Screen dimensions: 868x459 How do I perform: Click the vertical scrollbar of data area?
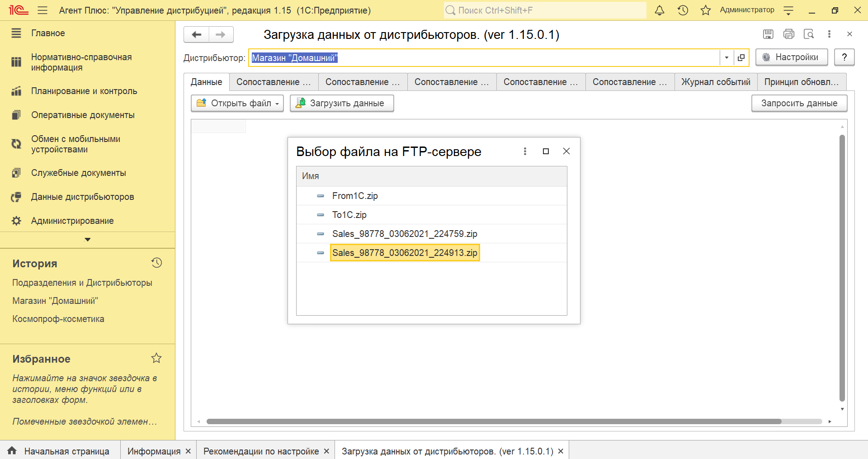[842, 268]
